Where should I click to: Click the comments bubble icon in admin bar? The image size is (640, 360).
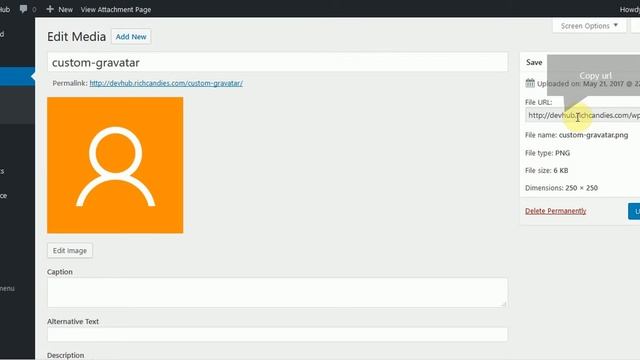click(23, 9)
